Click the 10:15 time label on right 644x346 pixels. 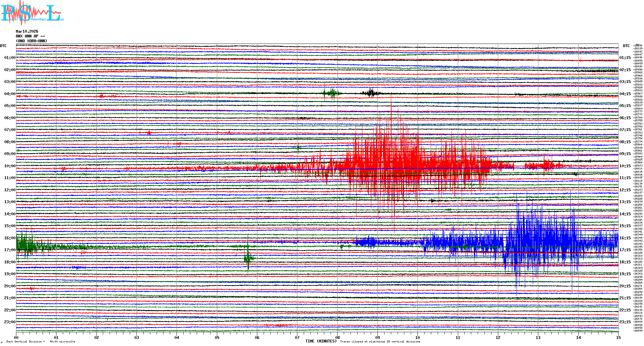tap(625, 166)
